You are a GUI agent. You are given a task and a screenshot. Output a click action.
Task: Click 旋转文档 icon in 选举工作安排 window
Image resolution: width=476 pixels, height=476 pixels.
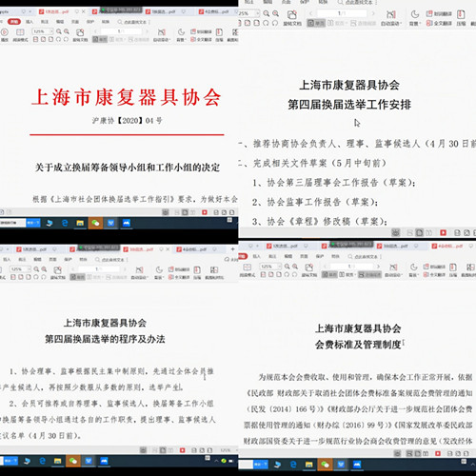(292, 18)
